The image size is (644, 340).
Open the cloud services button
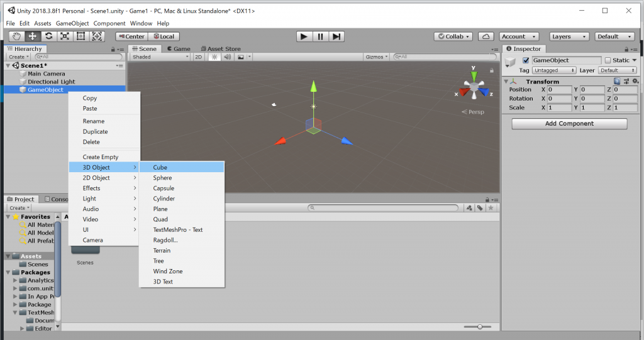click(486, 36)
